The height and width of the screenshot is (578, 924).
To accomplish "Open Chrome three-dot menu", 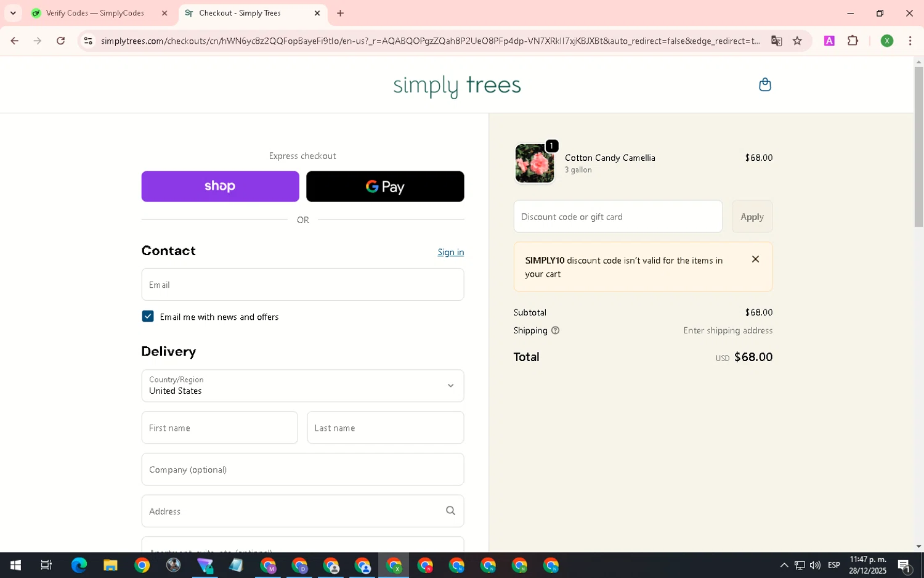I will tap(910, 41).
